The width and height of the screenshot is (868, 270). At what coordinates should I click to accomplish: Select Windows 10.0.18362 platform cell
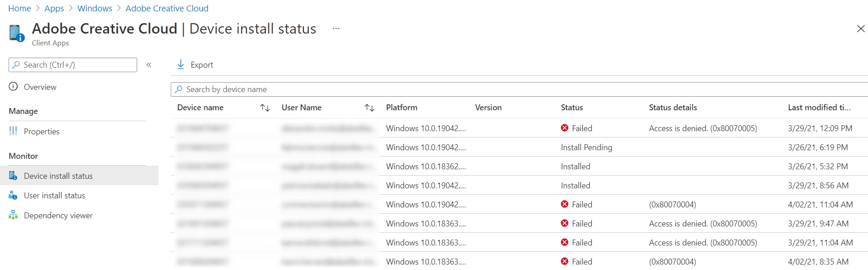(426, 167)
